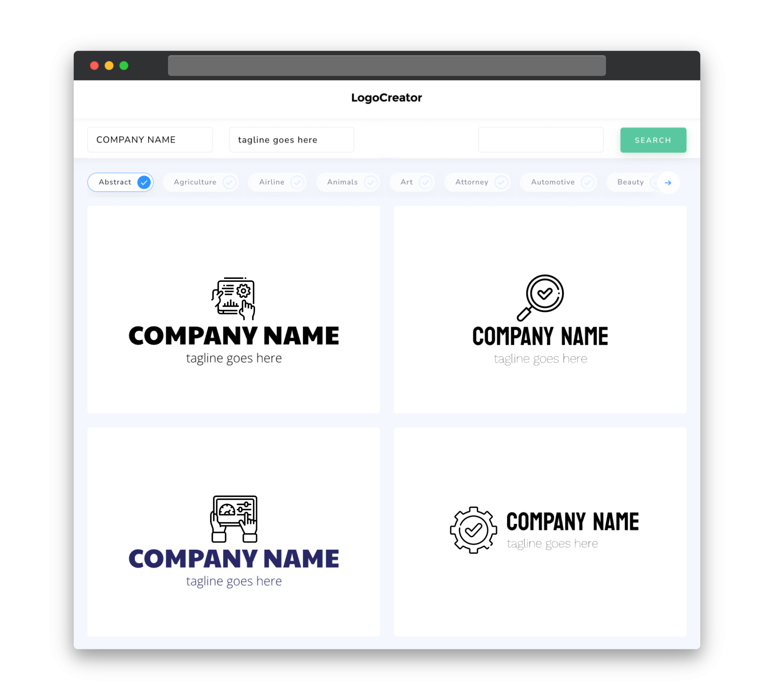The image size is (774, 700).
Task: Toggle the Beauty category filter
Action: pos(632,182)
